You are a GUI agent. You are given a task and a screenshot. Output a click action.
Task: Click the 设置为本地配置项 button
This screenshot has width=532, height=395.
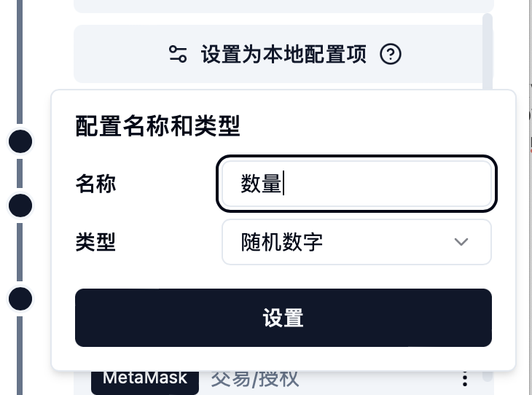[x=283, y=55]
